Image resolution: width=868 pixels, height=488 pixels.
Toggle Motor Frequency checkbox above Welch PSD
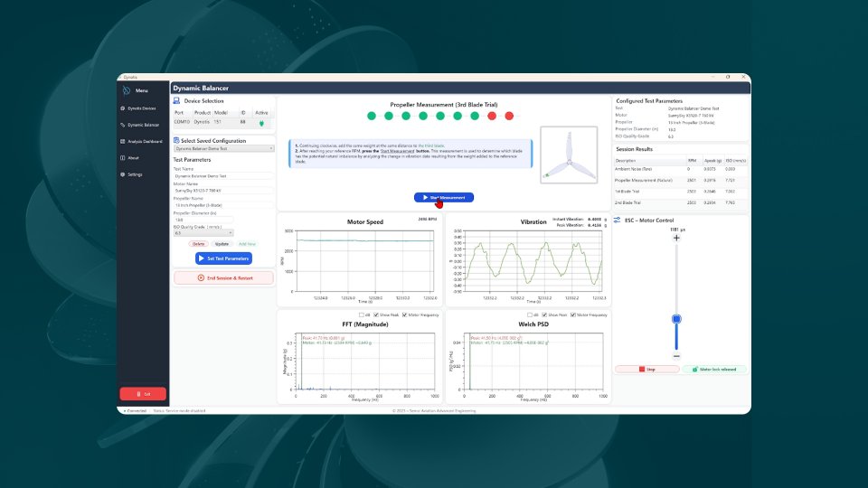click(573, 314)
